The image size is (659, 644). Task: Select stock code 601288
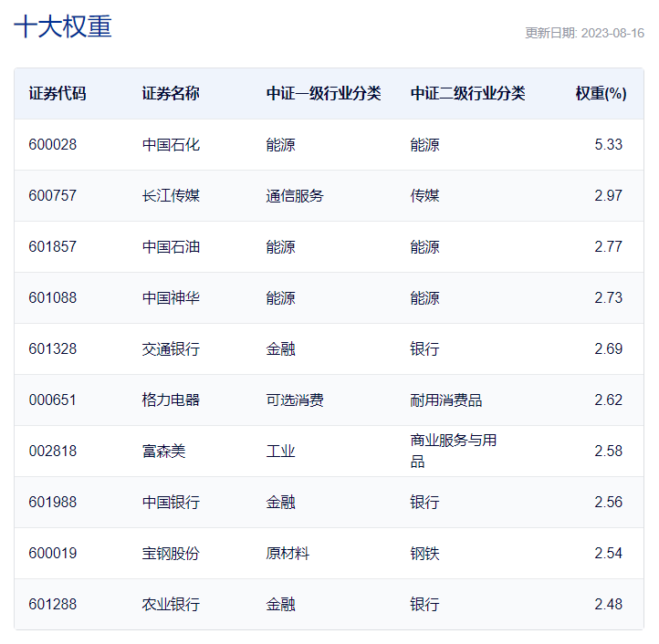[53, 605]
